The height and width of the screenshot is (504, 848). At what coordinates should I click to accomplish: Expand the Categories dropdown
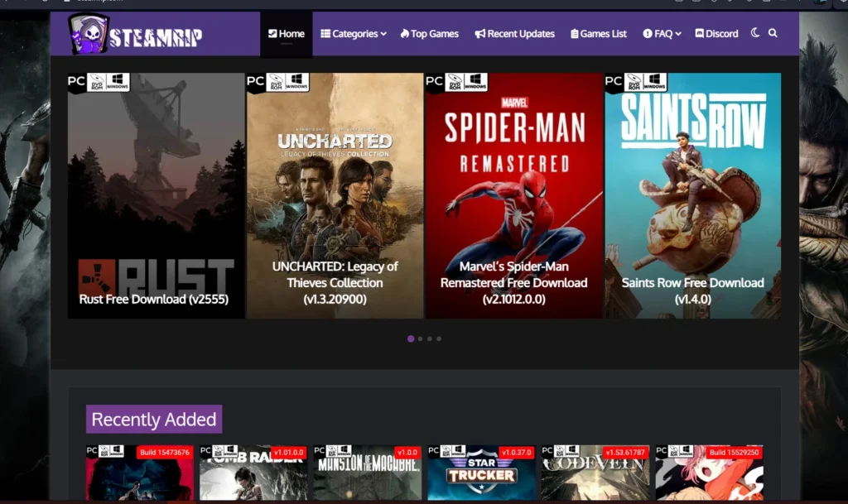(353, 33)
